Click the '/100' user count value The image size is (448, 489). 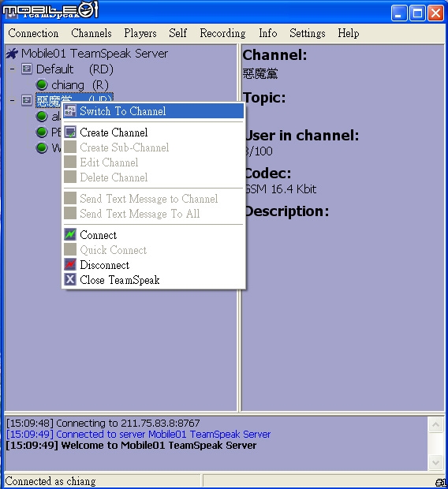click(x=259, y=151)
